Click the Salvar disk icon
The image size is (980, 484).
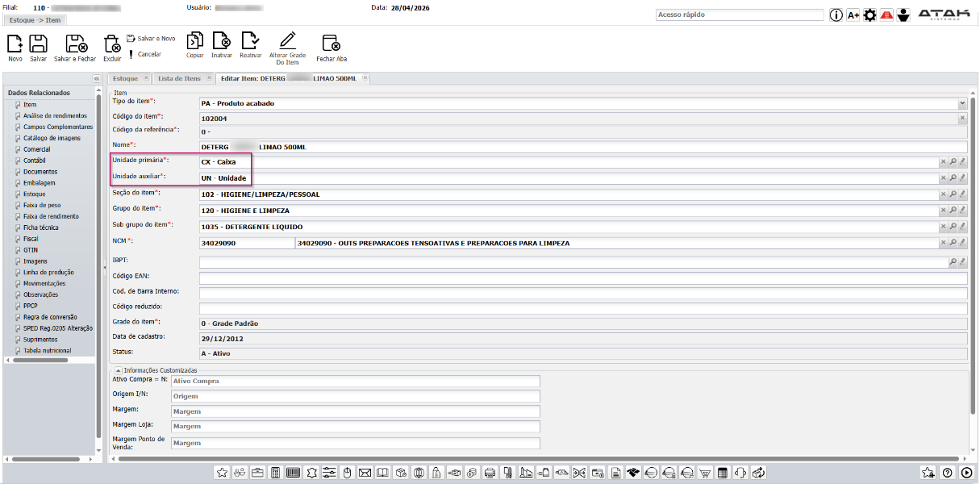(x=38, y=44)
